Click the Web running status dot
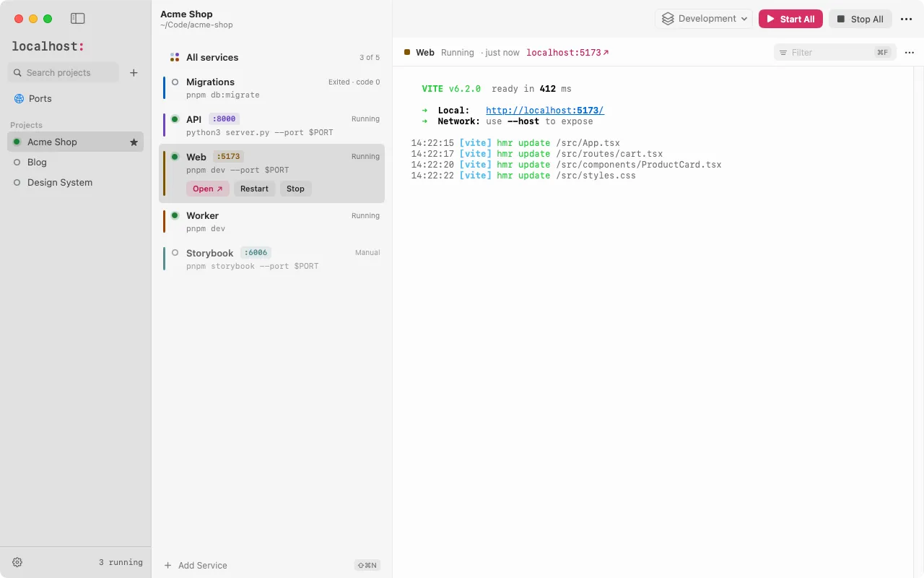924x578 pixels. pos(175,157)
